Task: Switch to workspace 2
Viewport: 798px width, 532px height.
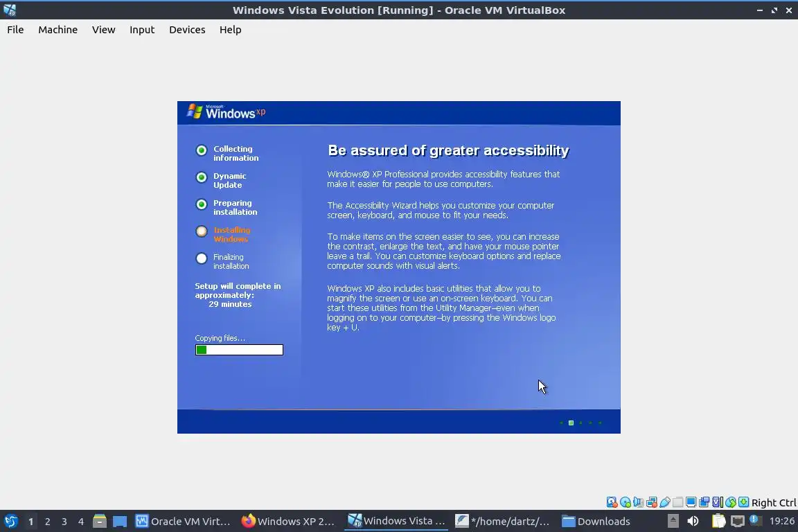Action: [47, 522]
